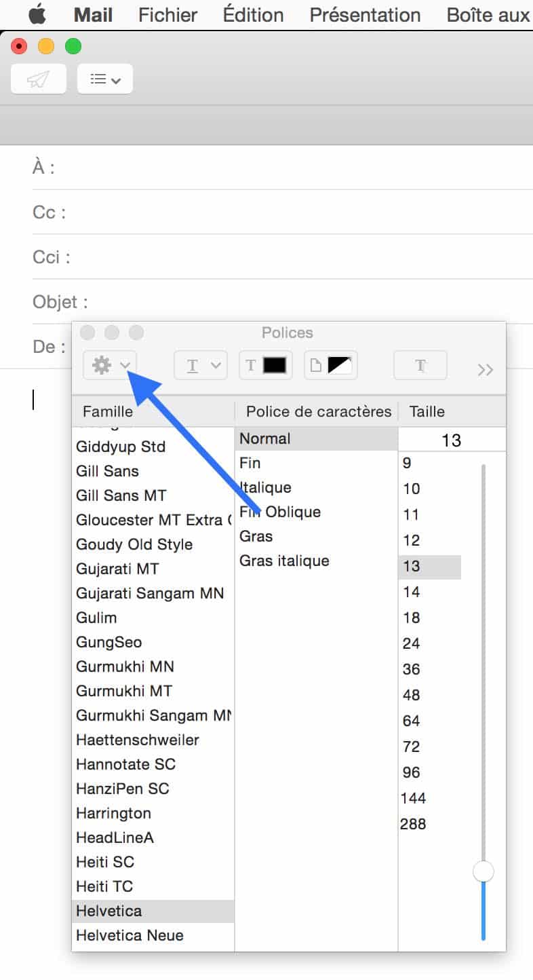The image size is (533, 980).
Task: Select the text shadow T icon
Action: 420,366
